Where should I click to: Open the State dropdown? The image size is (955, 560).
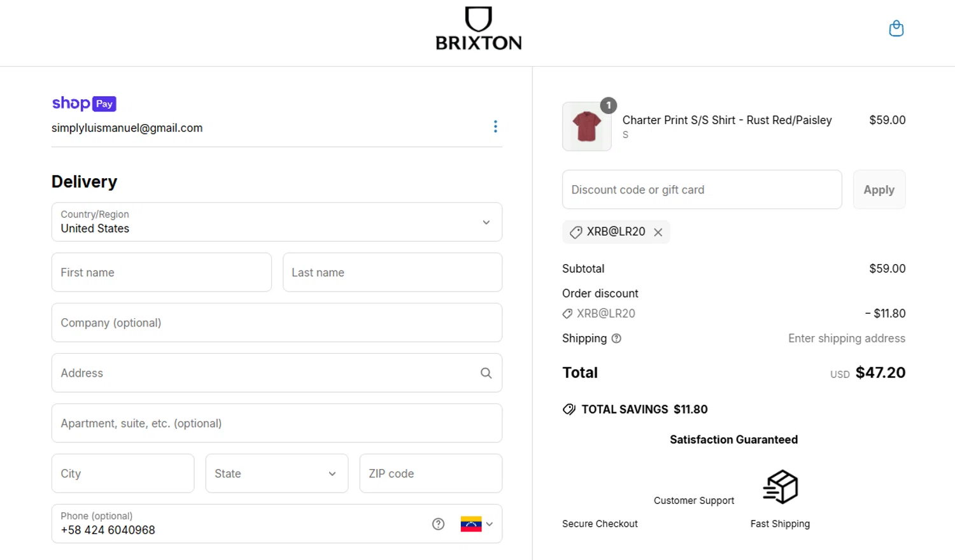[277, 473]
